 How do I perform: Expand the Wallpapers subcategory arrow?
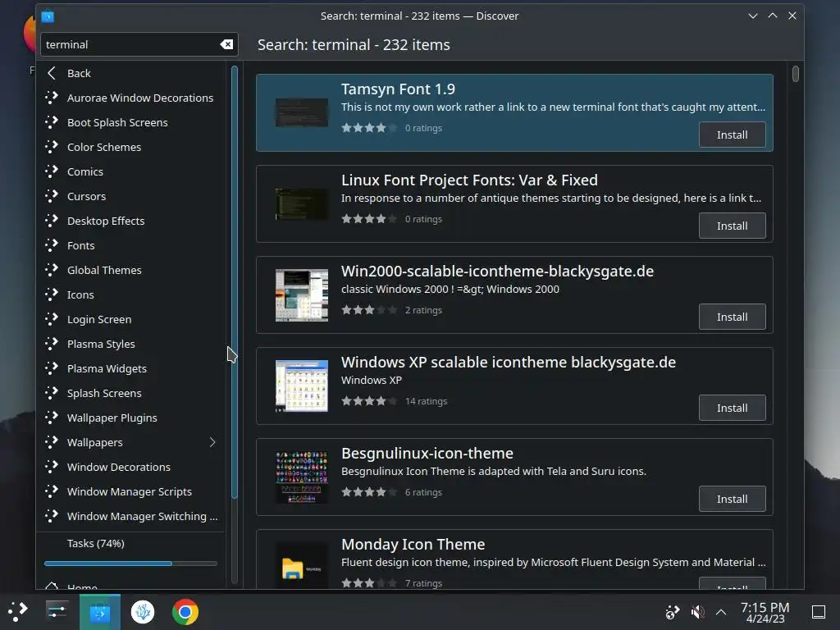212,442
